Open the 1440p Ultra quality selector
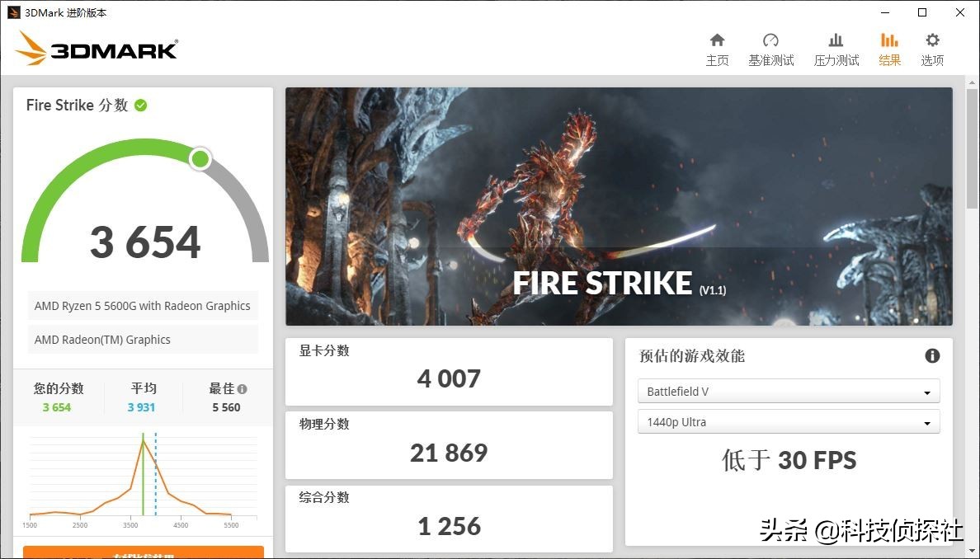The height and width of the screenshot is (559, 980). tap(789, 421)
